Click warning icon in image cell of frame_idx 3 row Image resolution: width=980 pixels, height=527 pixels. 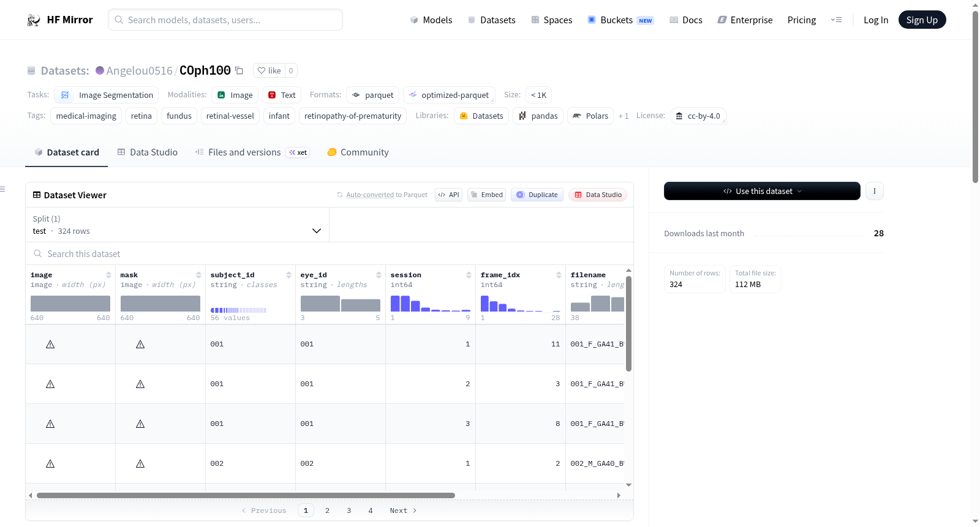coord(50,384)
